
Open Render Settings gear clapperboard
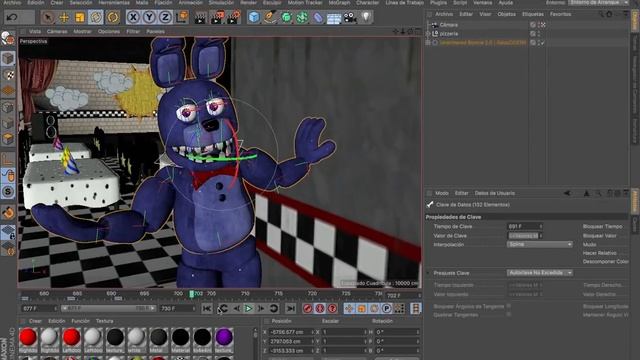tap(233, 17)
